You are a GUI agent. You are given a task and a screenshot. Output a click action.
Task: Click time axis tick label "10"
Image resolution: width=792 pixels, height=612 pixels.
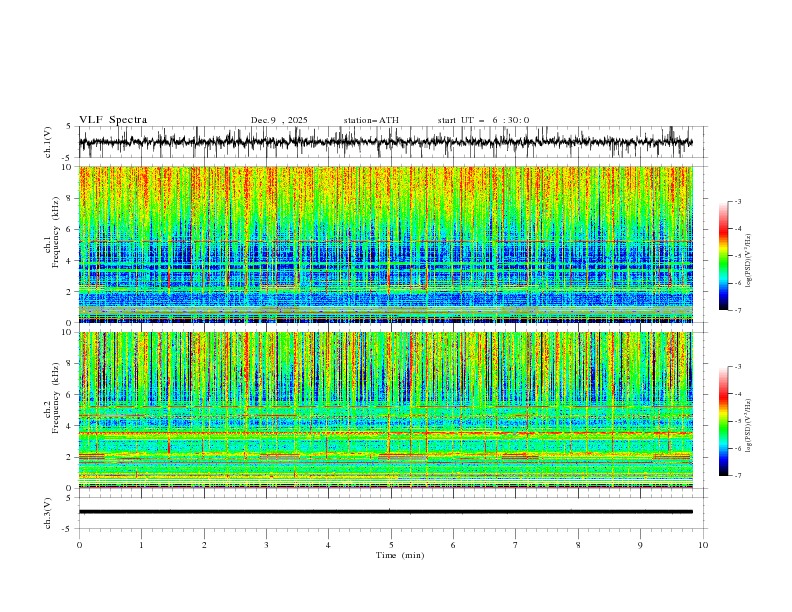[x=703, y=545]
